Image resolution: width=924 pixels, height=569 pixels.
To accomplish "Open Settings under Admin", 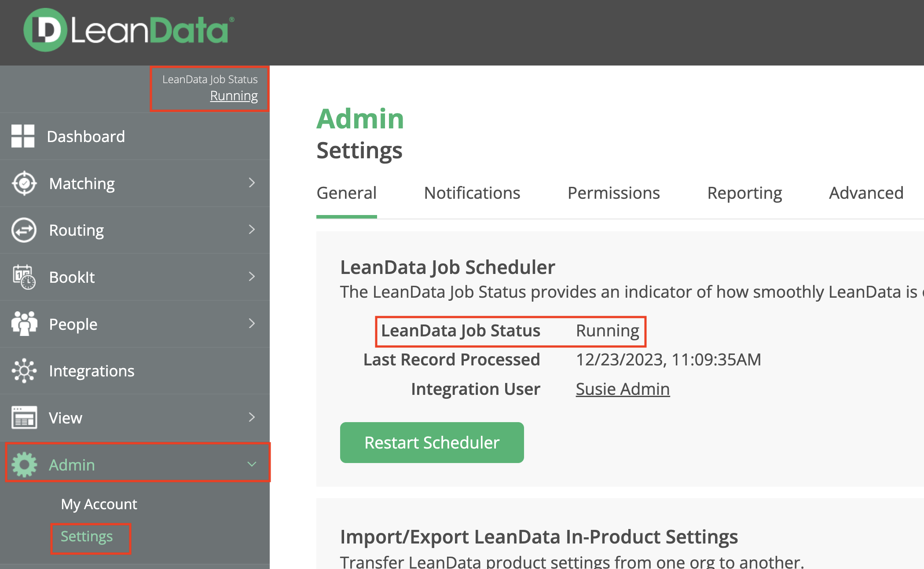I will pyautogui.click(x=87, y=536).
